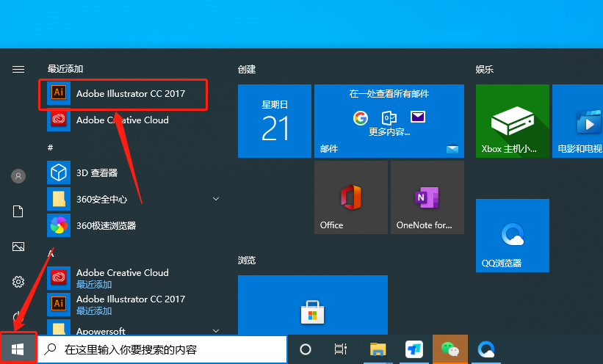
Task: Open QQ Browser from the taskbar
Action: click(486, 349)
